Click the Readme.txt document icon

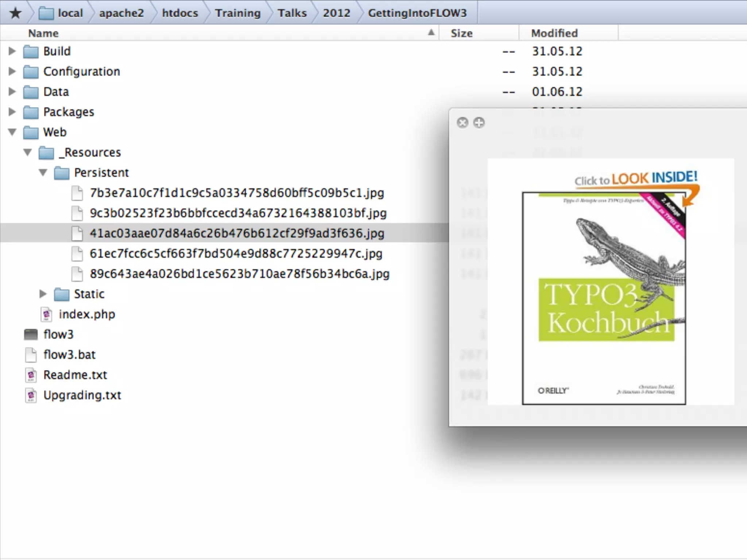pos(31,375)
